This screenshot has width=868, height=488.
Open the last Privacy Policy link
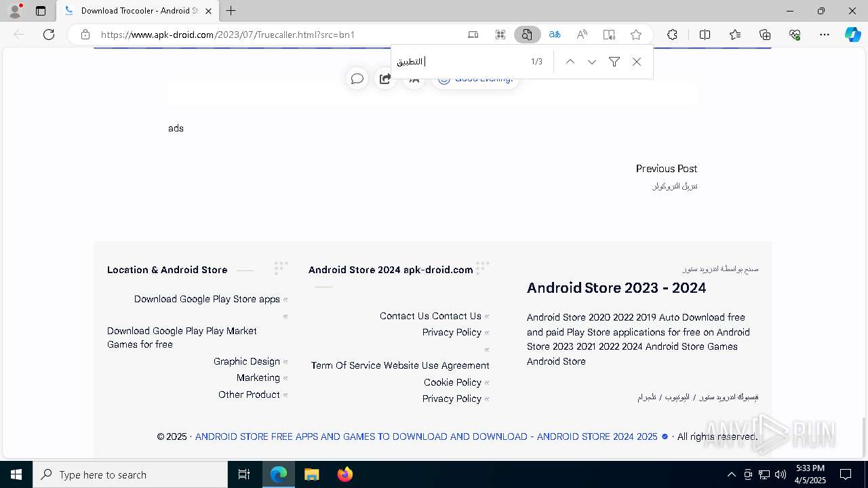pos(452,399)
